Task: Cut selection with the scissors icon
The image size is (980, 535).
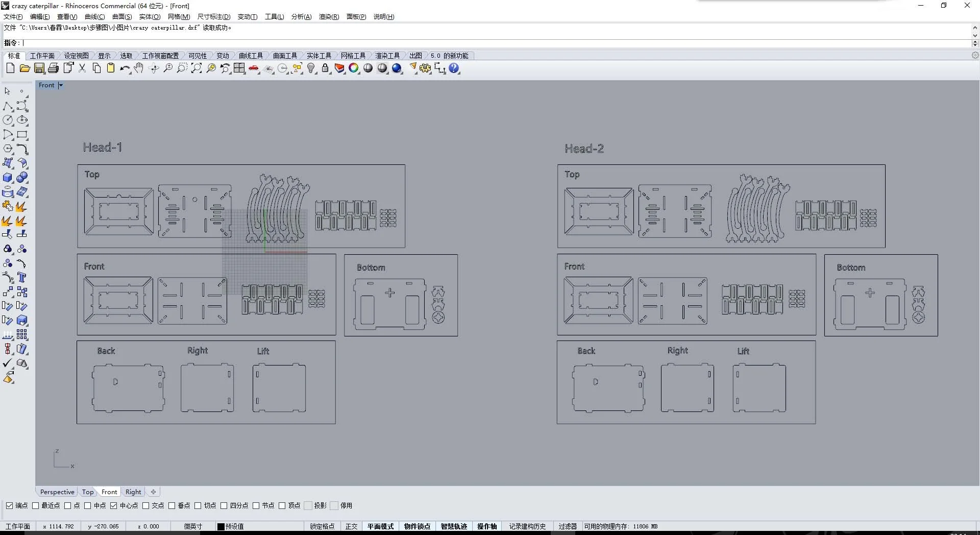Action: click(82, 68)
